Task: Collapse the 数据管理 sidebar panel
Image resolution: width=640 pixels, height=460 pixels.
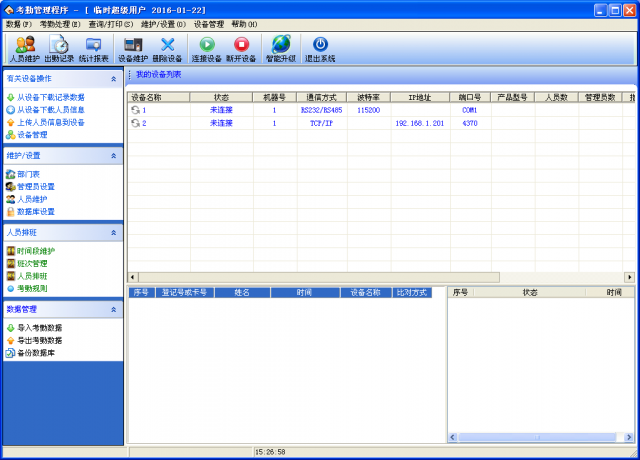Action: click(x=113, y=309)
